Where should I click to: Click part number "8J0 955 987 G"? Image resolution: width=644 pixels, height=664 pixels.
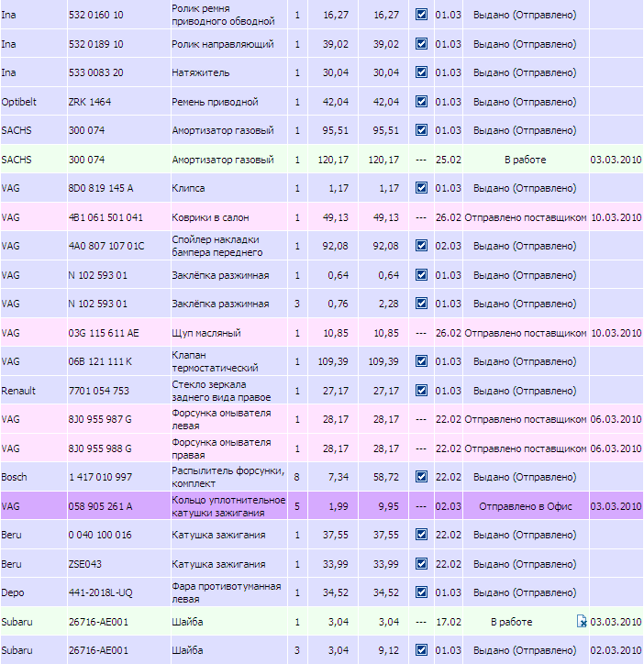100,419
